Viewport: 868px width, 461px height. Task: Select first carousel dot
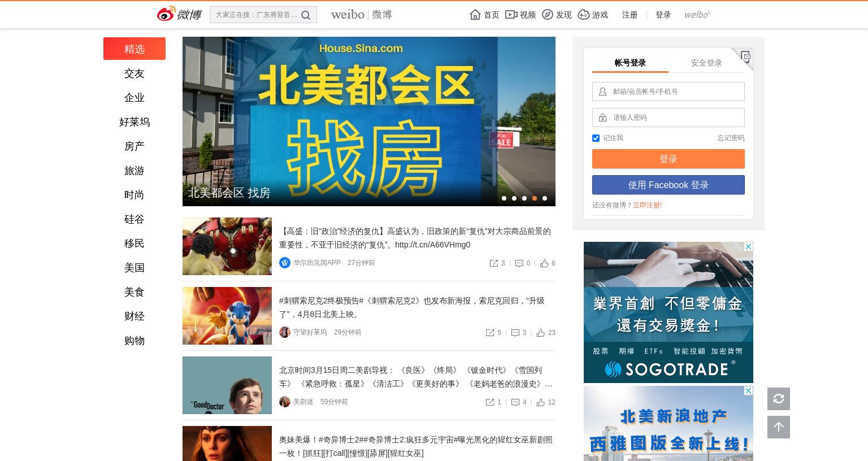click(x=504, y=198)
